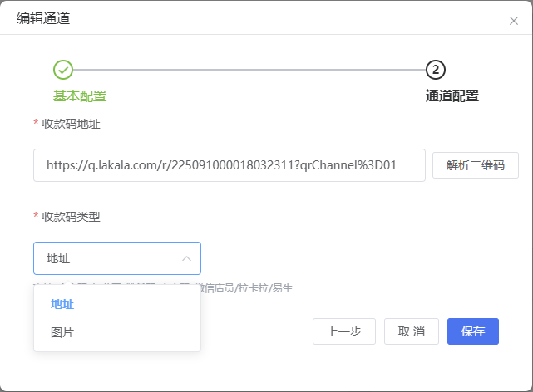Click into the 收款码地址 URL input field
Viewport: 533px width, 392px height.
tap(229, 165)
